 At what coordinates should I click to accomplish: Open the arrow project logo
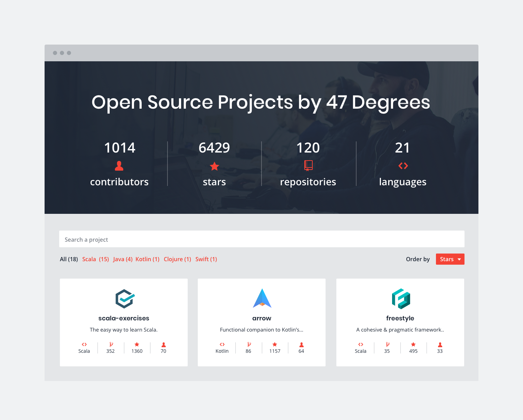click(x=262, y=298)
